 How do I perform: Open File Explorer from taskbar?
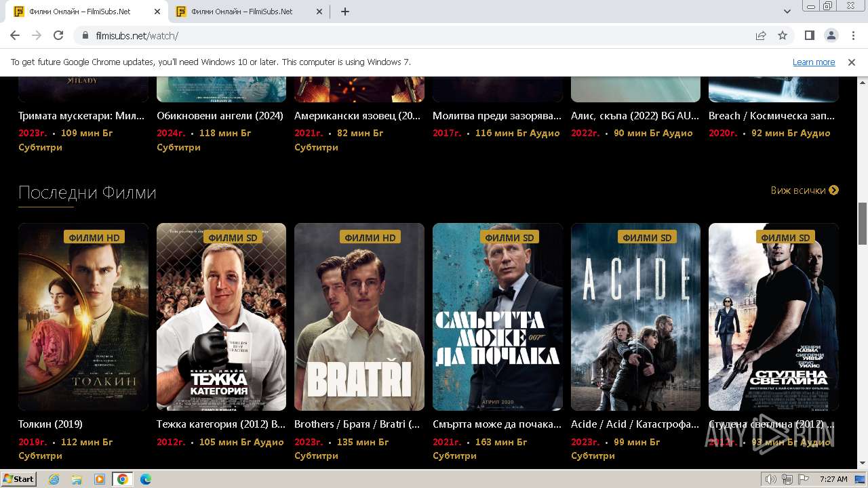tap(77, 479)
